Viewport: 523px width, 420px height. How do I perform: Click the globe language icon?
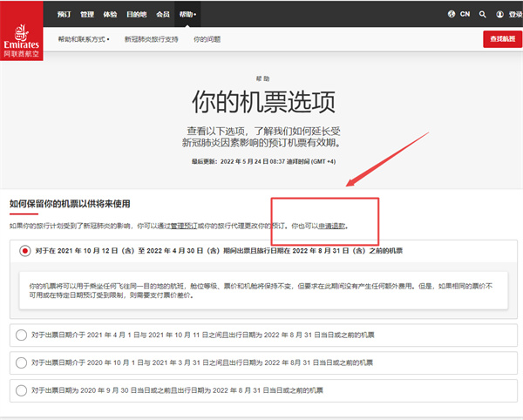coord(451,14)
